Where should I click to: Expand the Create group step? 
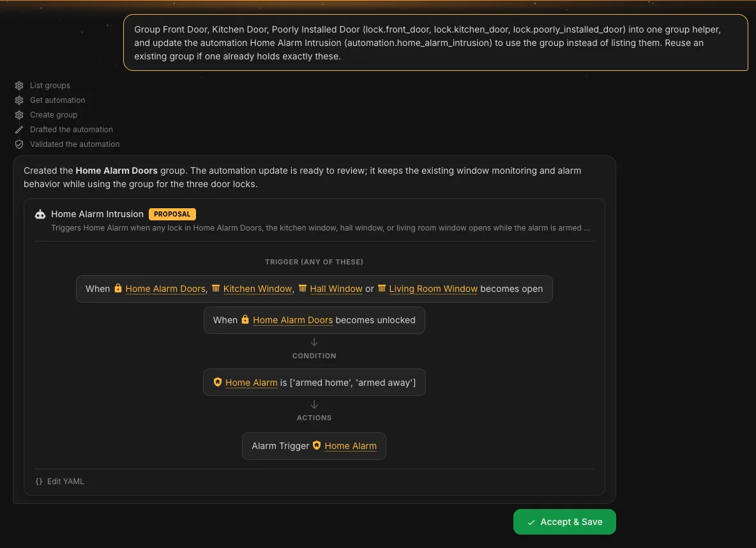point(46,115)
